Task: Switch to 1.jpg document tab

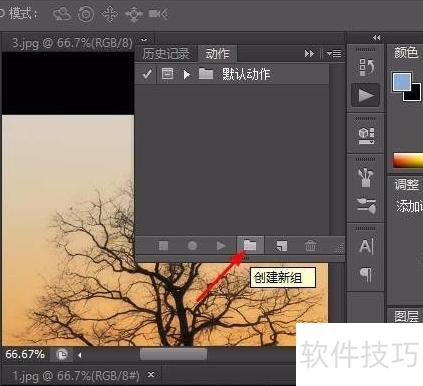Action: [x=75, y=376]
